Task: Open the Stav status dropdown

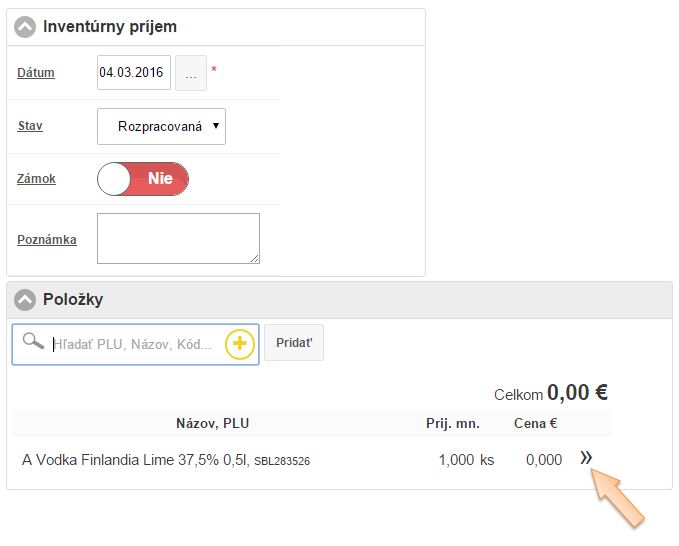Action: 162,127
